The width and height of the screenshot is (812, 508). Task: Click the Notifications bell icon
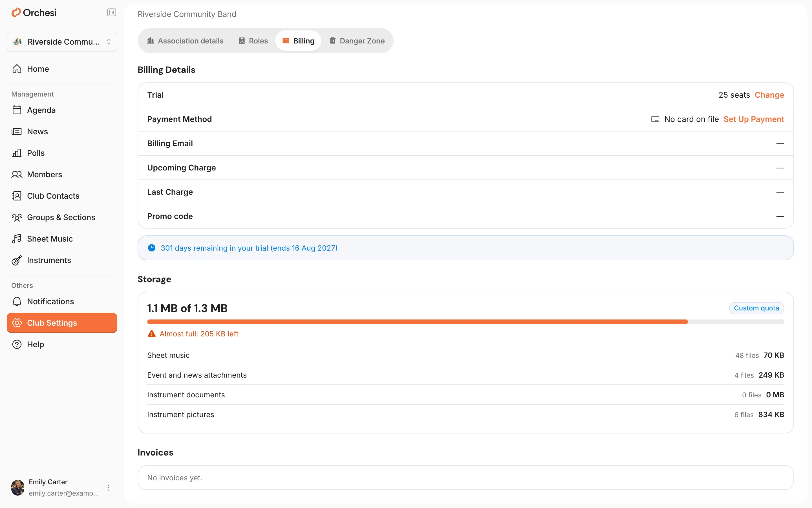click(17, 301)
